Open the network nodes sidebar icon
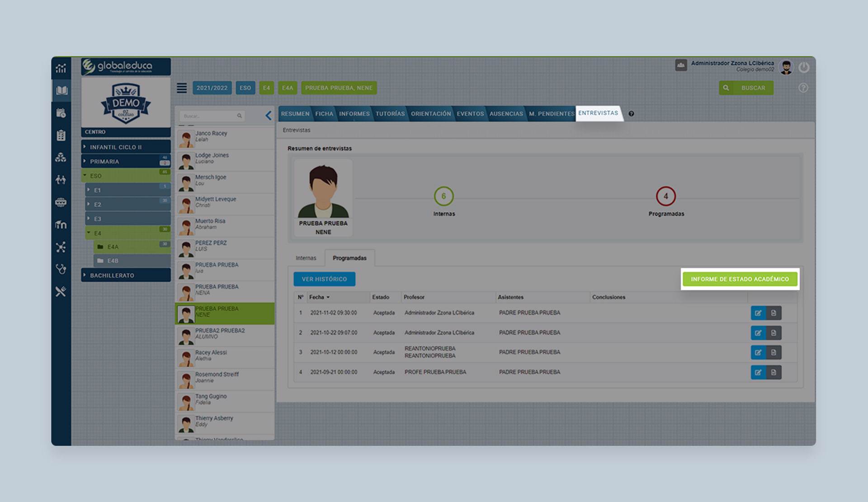This screenshot has height=502, width=868. 61,247
